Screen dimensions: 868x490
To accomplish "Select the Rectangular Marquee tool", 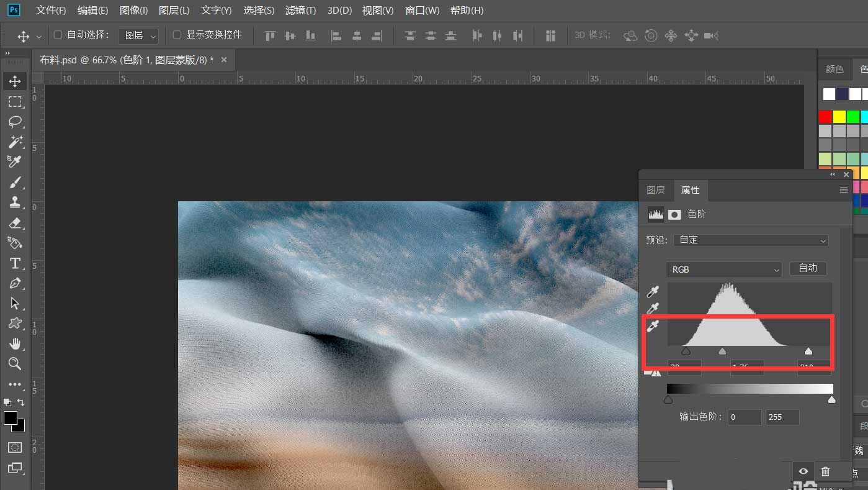I will pyautogui.click(x=15, y=101).
